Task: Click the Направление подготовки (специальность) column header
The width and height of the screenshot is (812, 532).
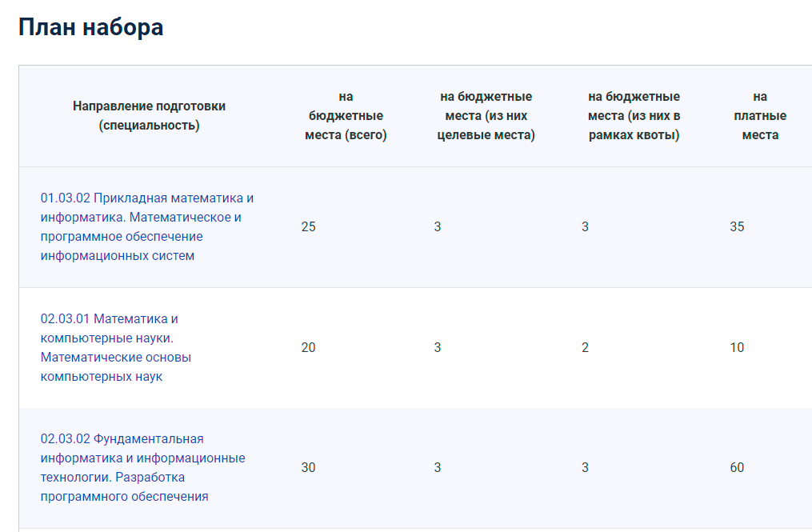Action: 149,116
